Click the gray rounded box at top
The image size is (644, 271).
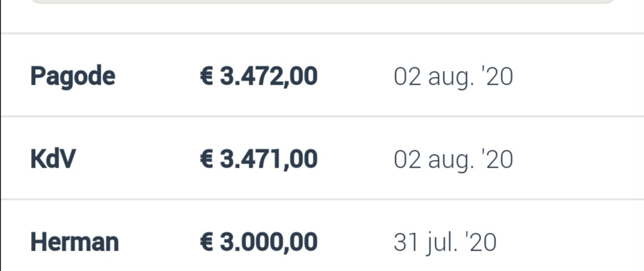coord(323,2)
